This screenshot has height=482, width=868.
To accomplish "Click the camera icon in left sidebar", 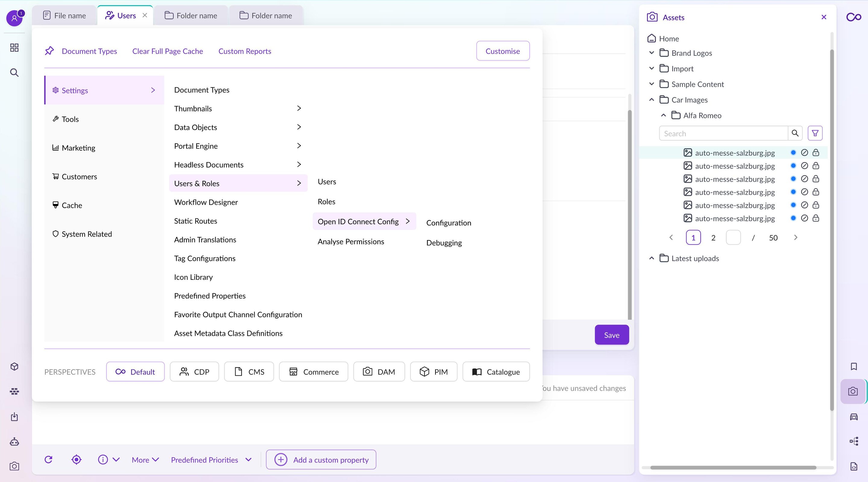I will [14, 466].
